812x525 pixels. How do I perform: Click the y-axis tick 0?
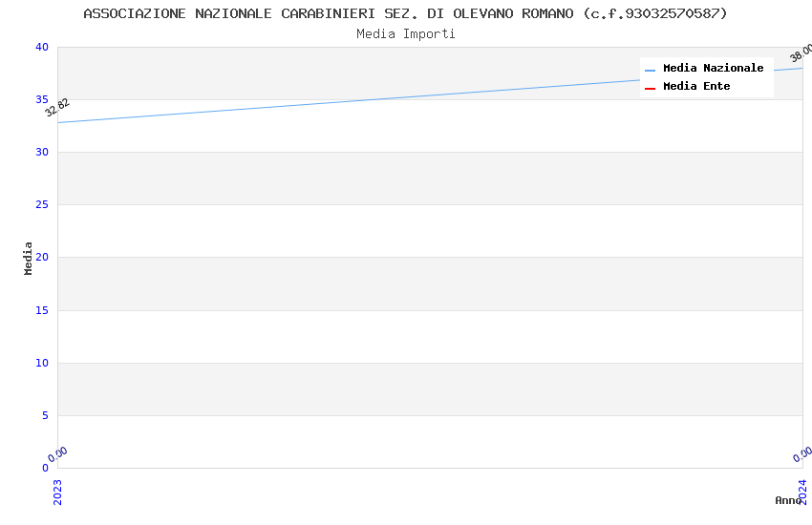click(x=46, y=468)
